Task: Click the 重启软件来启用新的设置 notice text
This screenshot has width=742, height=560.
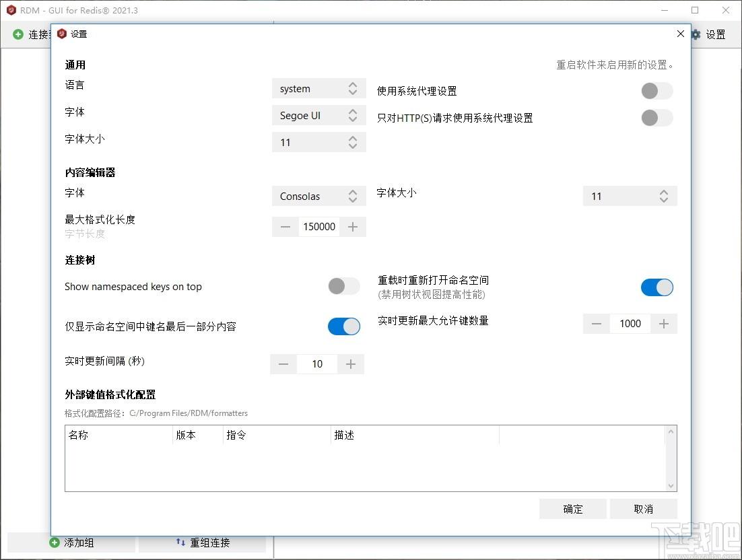Action: pos(615,65)
